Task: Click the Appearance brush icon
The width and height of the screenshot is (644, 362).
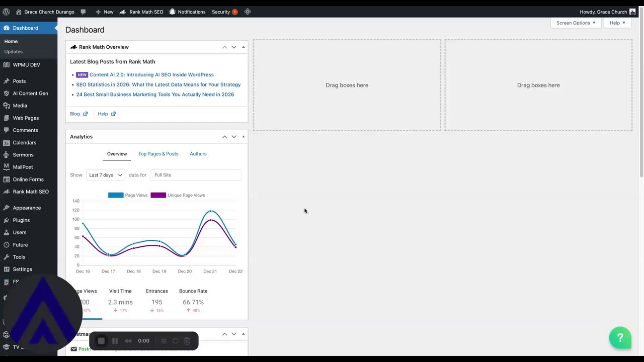Action: tap(6, 208)
